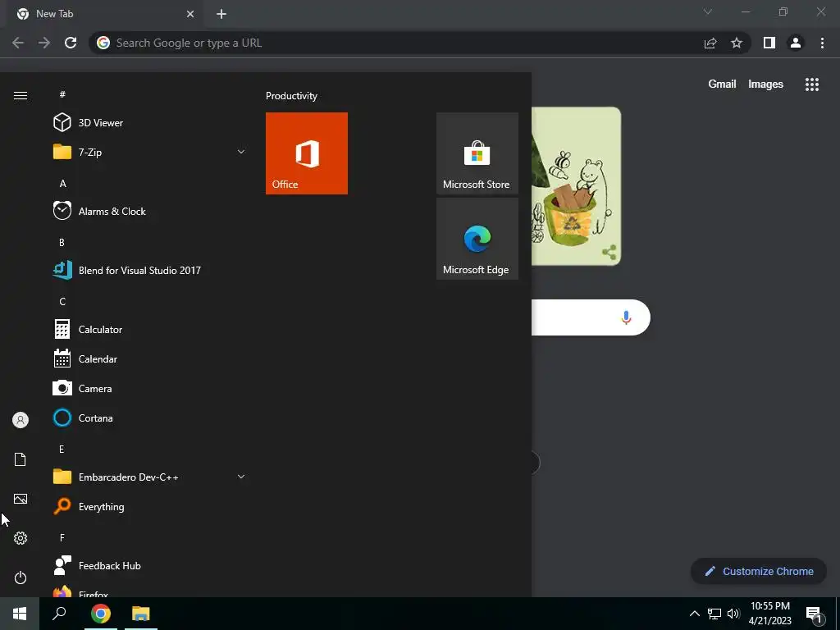This screenshot has width=840, height=630.
Task: Click the Productivity group header
Action: tap(291, 96)
